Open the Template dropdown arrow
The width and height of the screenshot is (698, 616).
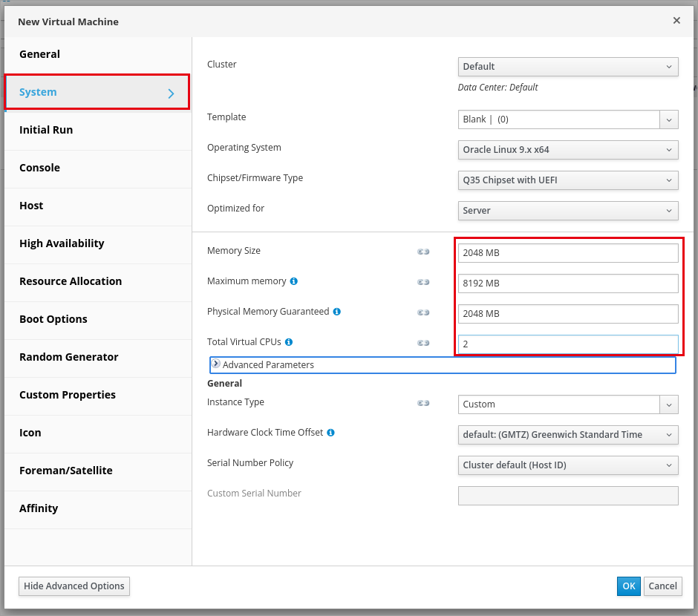669,119
